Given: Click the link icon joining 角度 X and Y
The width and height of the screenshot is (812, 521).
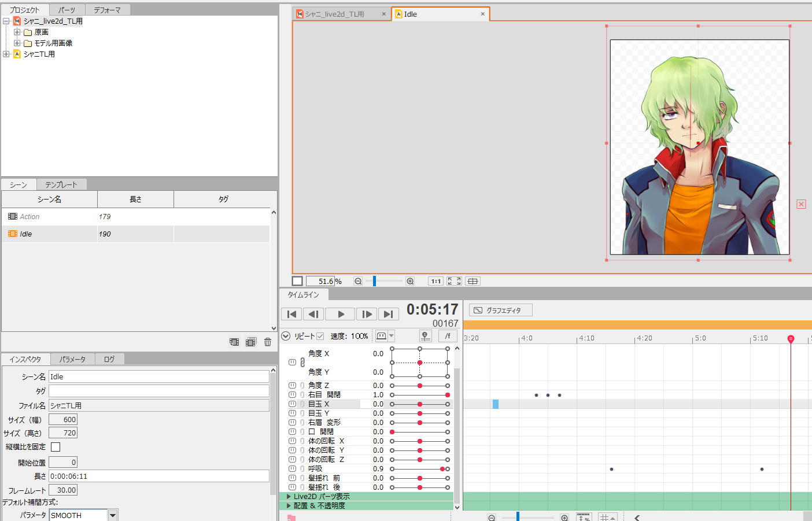Looking at the screenshot, I should (302, 362).
